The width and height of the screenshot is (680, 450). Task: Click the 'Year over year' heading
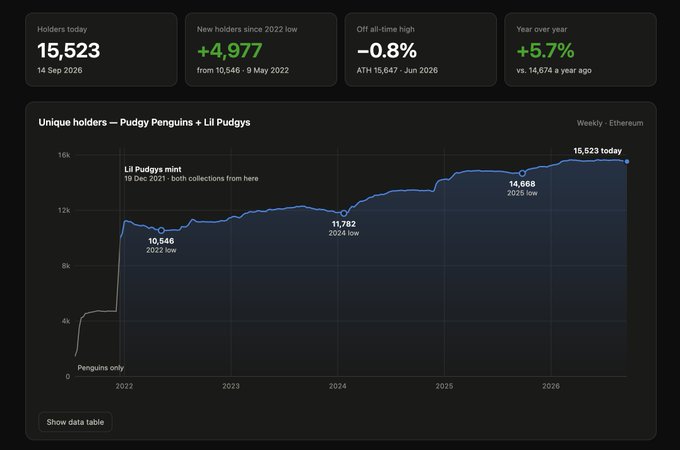[542, 29]
